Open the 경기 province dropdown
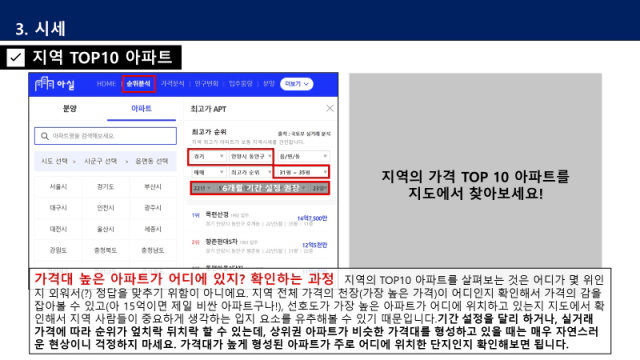The width and height of the screenshot is (640, 360). point(209,156)
